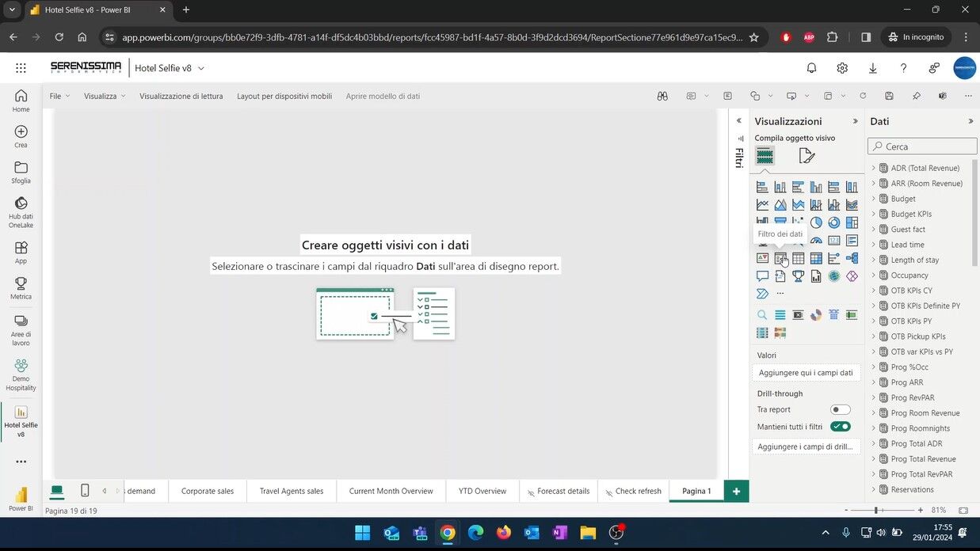Image resolution: width=980 pixels, height=551 pixels.
Task: Click Visualizzazione di lettura button
Action: [181, 96]
